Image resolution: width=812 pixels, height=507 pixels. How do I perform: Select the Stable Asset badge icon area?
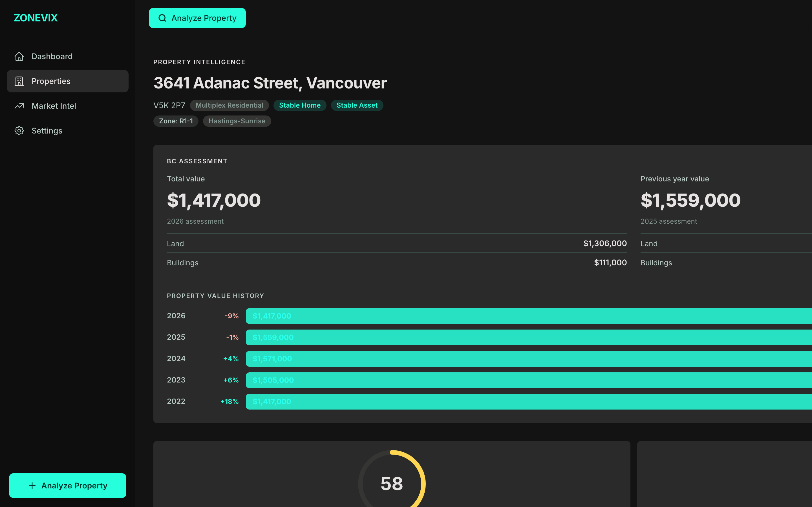357,105
